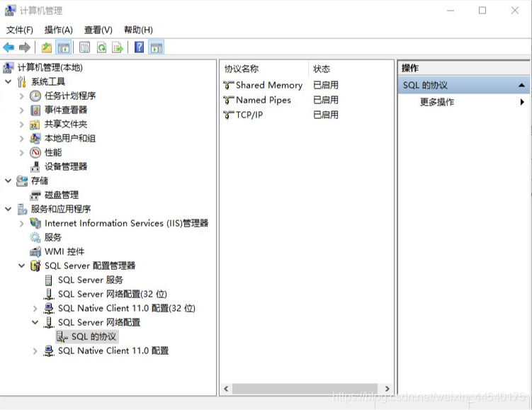
Task: Click the Services gear icon
Action: tap(35, 237)
